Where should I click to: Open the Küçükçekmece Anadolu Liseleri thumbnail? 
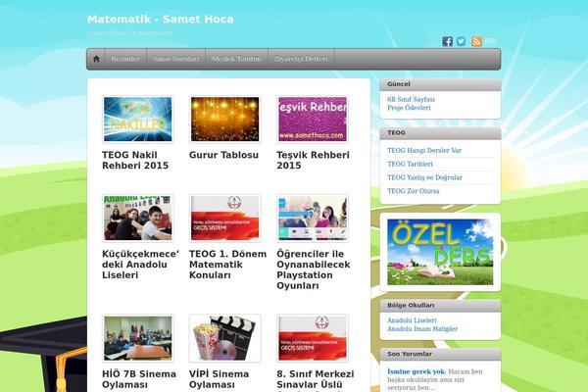tap(137, 219)
